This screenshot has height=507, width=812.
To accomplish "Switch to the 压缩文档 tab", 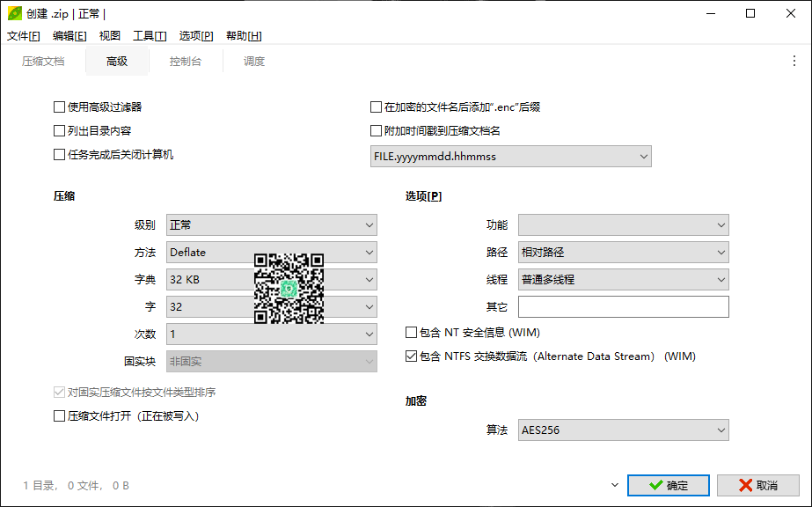I will click(x=43, y=62).
